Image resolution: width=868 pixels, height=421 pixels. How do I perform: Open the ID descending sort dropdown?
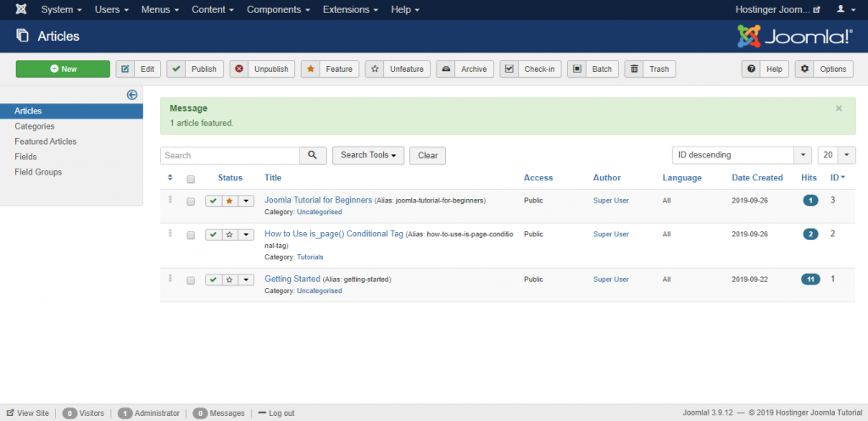pos(740,155)
